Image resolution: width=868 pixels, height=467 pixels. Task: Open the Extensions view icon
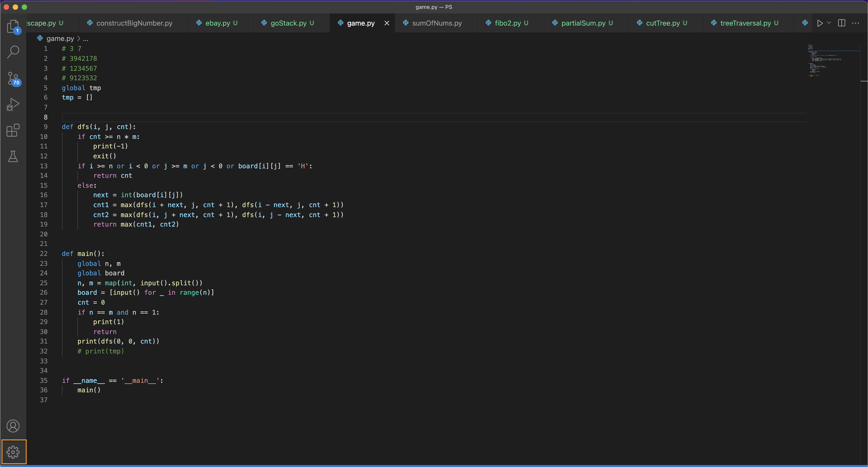pyautogui.click(x=13, y=130)
